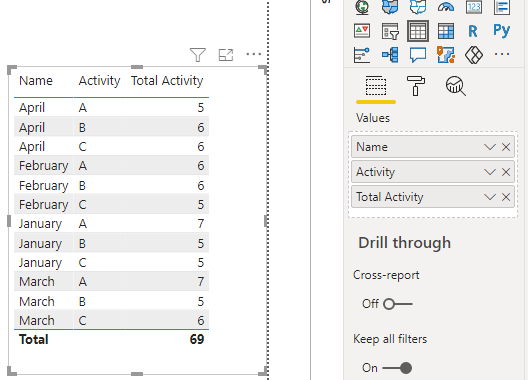
Task: Click the January cell in activity A row
Action: pyautogui.click(x=40, y=224)
